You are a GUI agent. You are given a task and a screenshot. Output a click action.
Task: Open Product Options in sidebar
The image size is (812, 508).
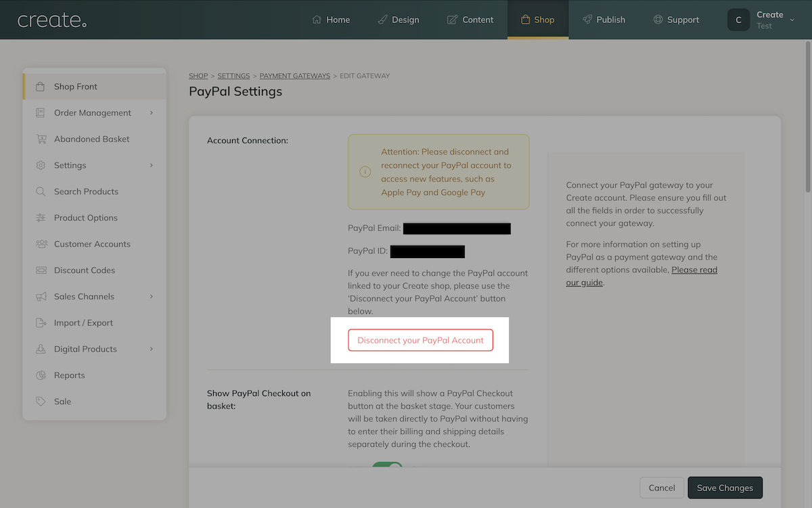(95, 217)
